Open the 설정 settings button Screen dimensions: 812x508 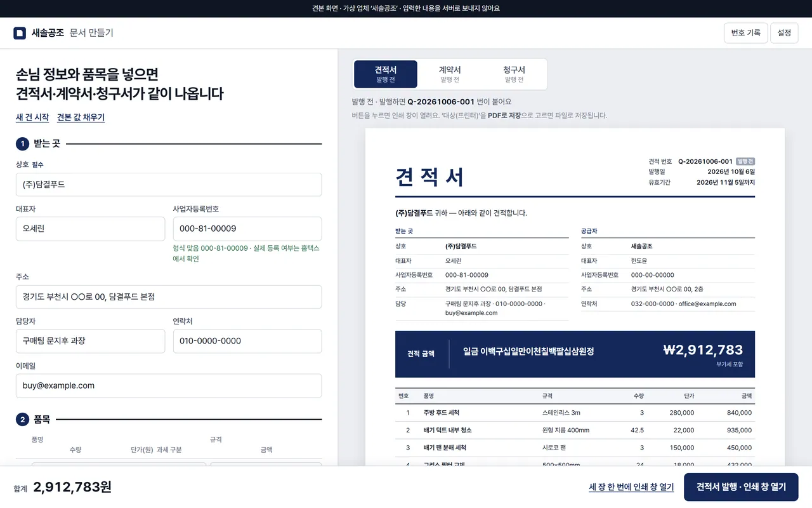[x=784, y=33]
